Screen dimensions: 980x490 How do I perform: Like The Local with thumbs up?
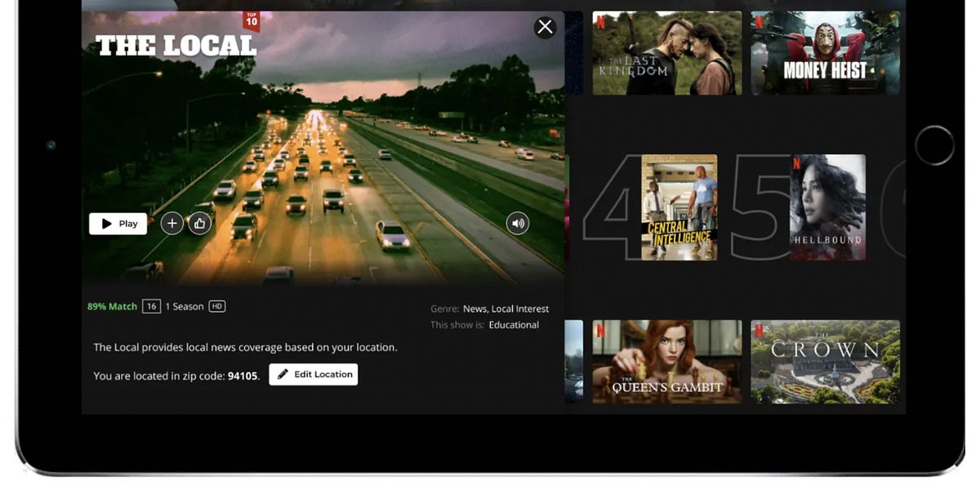[x=199, y=224]
